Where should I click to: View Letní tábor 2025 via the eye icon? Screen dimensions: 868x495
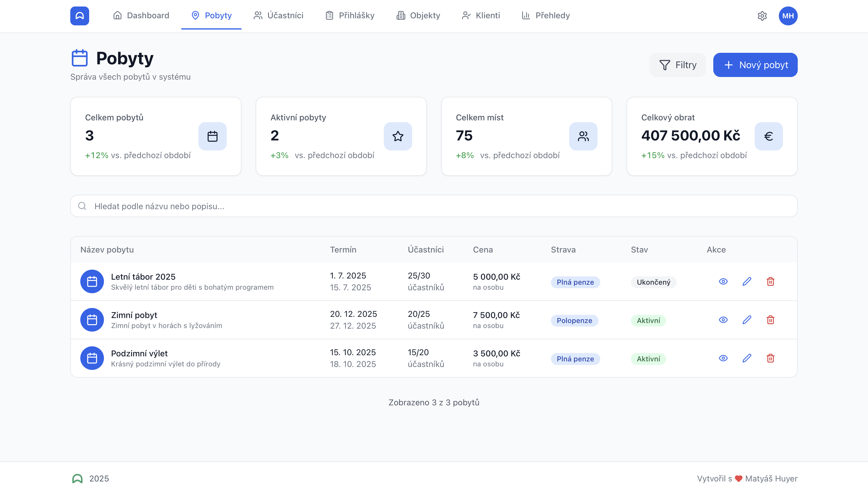click(x=723, y=281)
